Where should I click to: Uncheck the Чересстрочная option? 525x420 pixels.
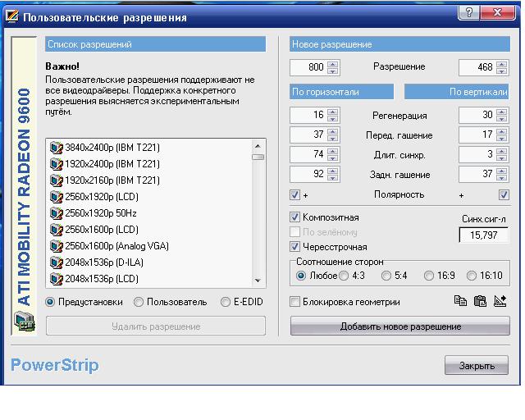296,247
